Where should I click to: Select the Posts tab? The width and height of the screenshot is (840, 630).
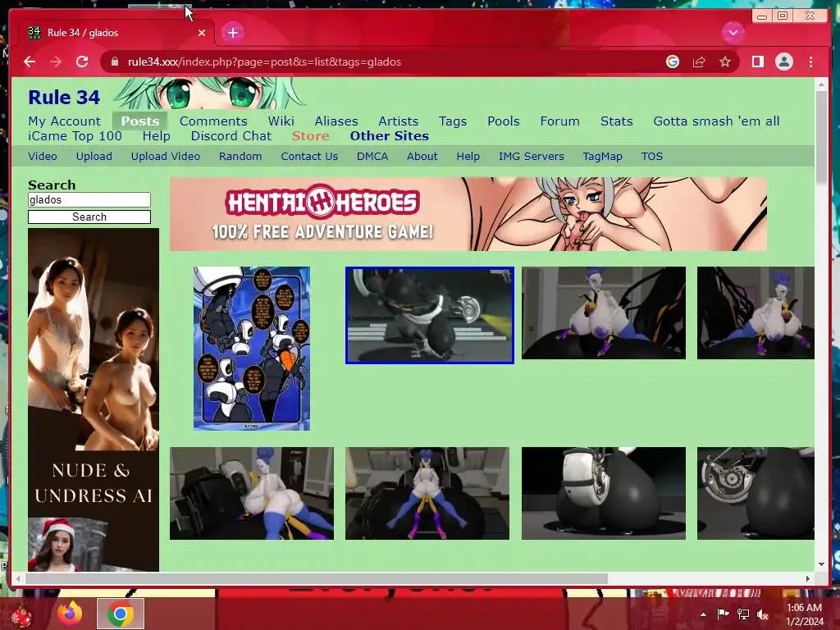[139, 121]
